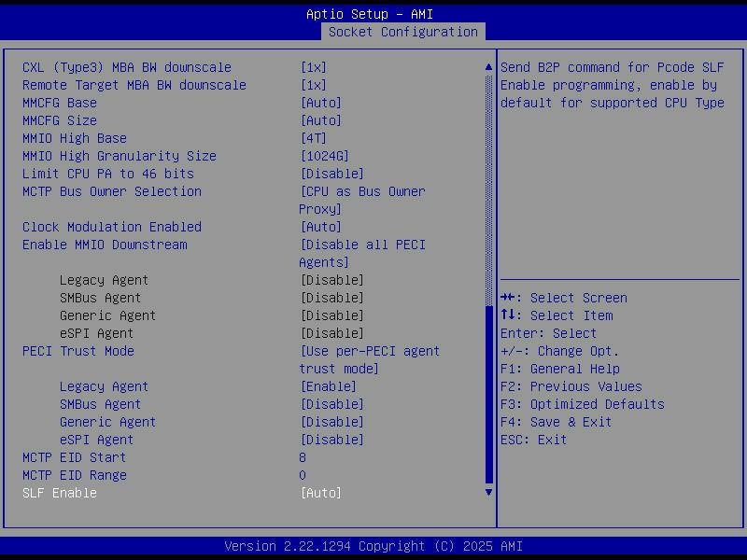Toggle MMIO Downstream Legacy Agent [Disable] value
The image size is (747, 560).
coord(332,280)
